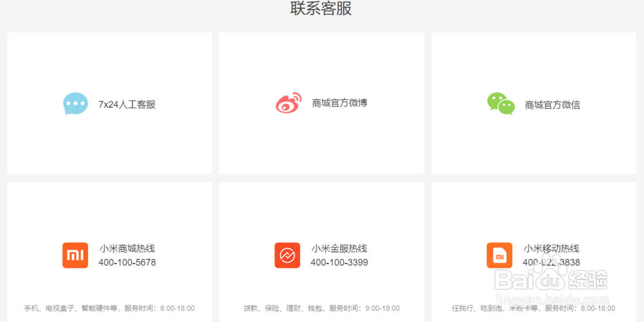Open 商城官方微信 link
The image size is (644, 322).
point(553,105)
